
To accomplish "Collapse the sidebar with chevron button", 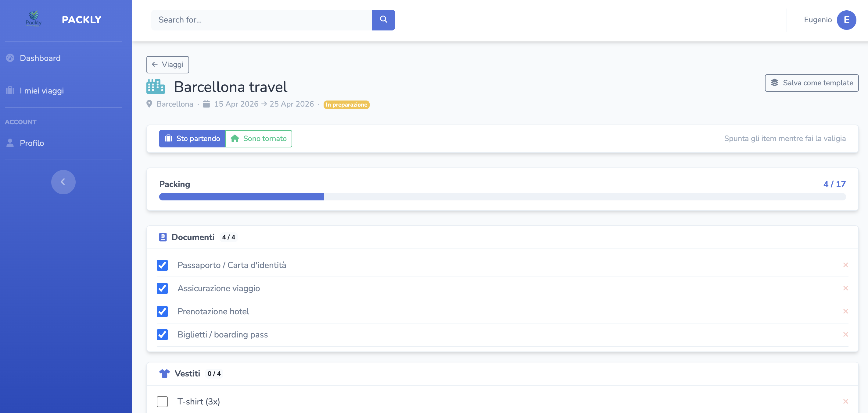I will pos(63,182).
